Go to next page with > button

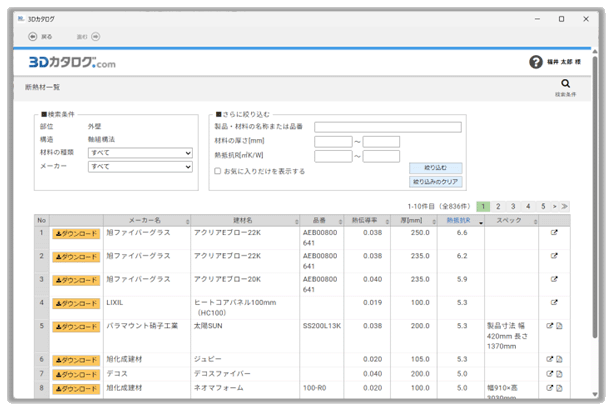tap(555, 207)
